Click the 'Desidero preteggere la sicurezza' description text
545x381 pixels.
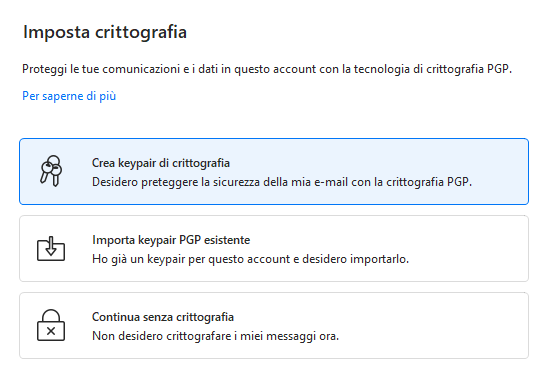pyautogui.click(x=282, y=182)
